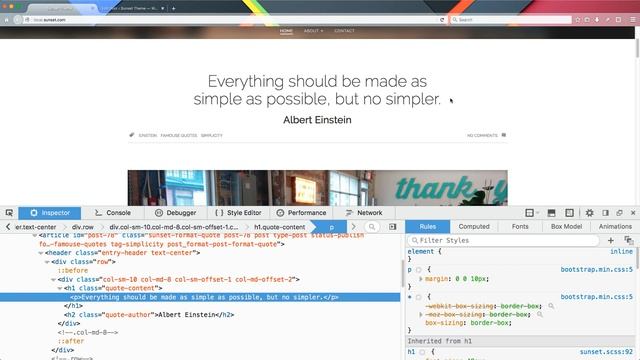Screen dimensions: 640x360
Task: Switch to the Console tab
Action: pos(113,213)
